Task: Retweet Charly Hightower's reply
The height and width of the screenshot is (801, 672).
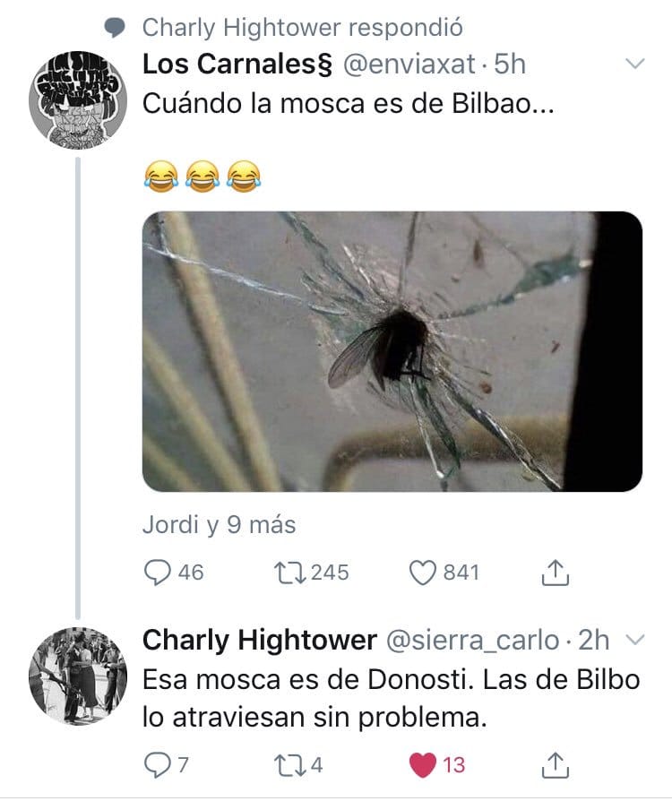Action: pyautogui.click(x=286, y=765)
